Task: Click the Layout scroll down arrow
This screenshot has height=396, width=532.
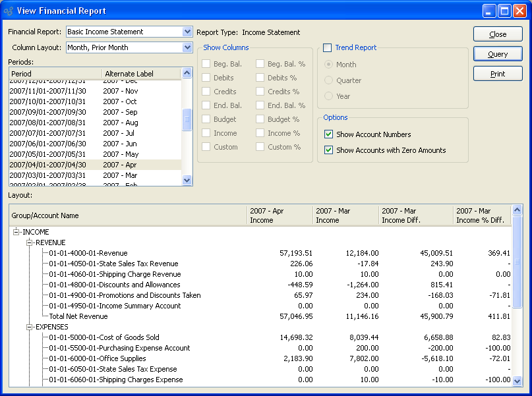Action: click(x=517, y=381)
